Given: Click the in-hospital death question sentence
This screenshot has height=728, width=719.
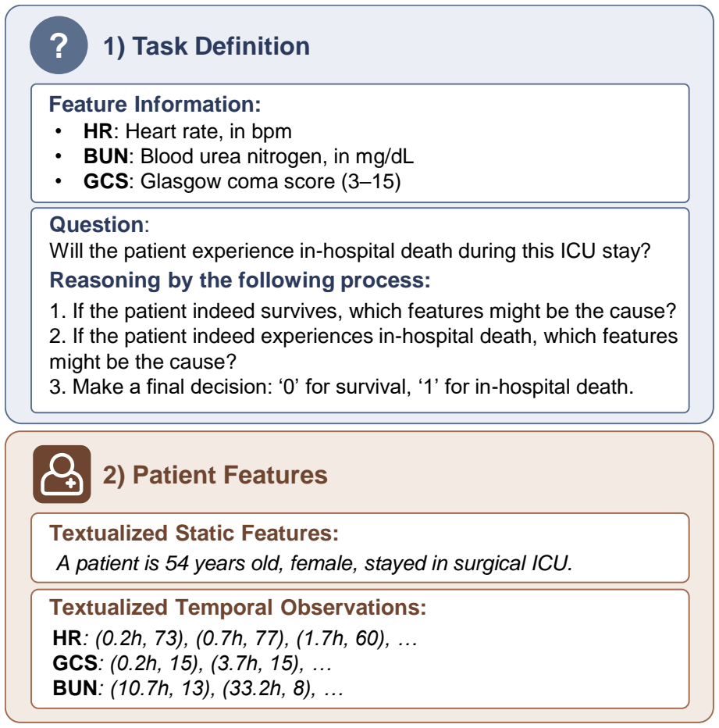Looking at the screenshot, I should point(350,252).
